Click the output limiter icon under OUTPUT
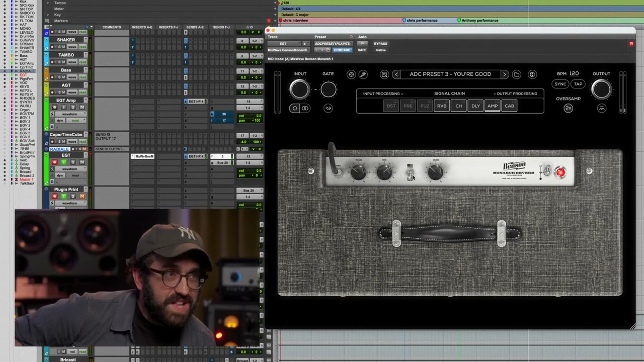 601,108
